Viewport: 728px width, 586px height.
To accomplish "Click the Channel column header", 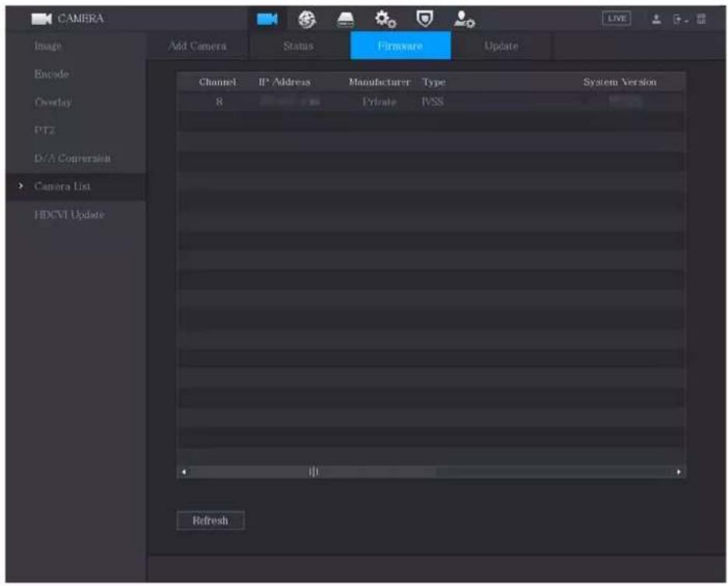I will [x=217, y=82].
